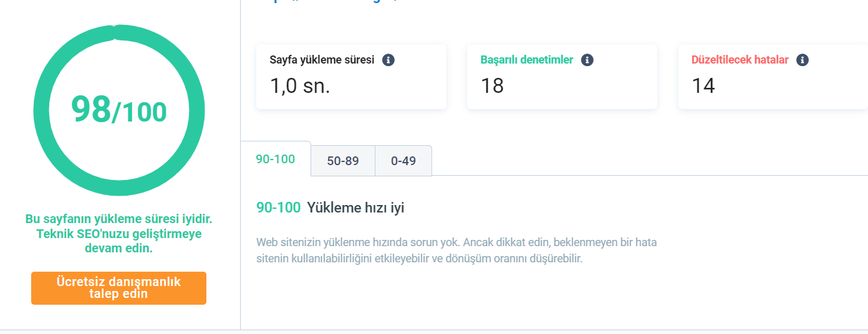Click the 14 errors count

(703, 85)
